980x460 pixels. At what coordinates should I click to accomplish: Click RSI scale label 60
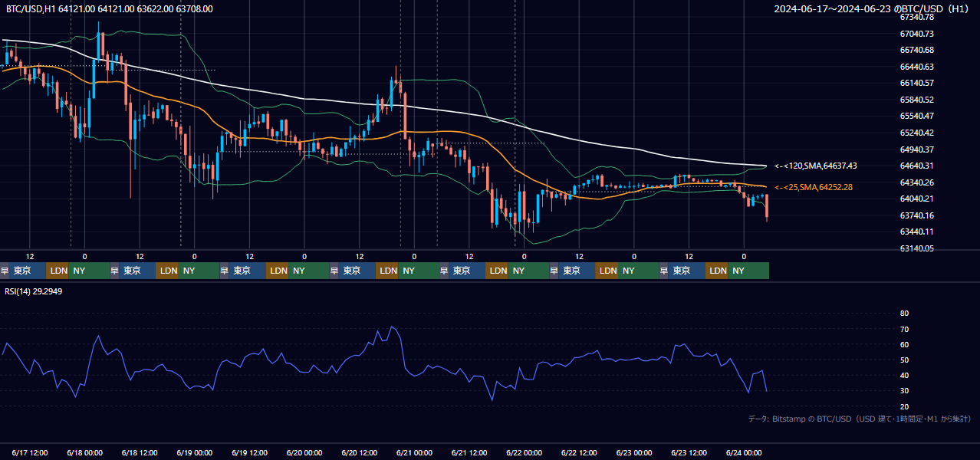tap(904, 344)
